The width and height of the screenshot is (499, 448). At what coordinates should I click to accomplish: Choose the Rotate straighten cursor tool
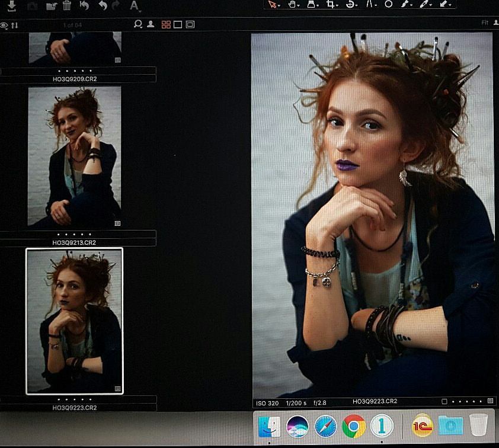coord(350,4)
